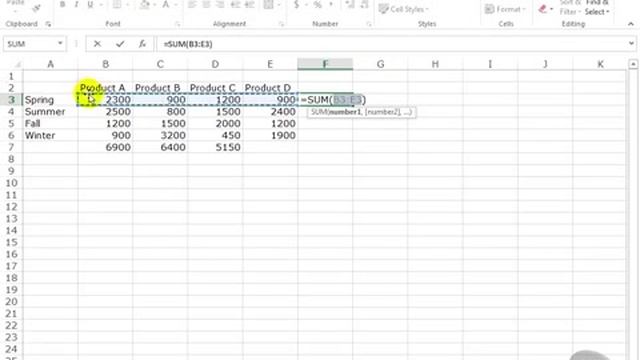The image size is (640, 360).
Task: Select cell containing 3200
Action: pos(160,135)
